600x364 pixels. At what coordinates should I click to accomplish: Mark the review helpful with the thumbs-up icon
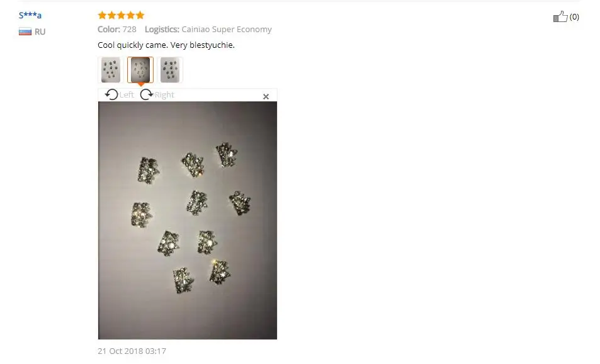tap(560, 16)
